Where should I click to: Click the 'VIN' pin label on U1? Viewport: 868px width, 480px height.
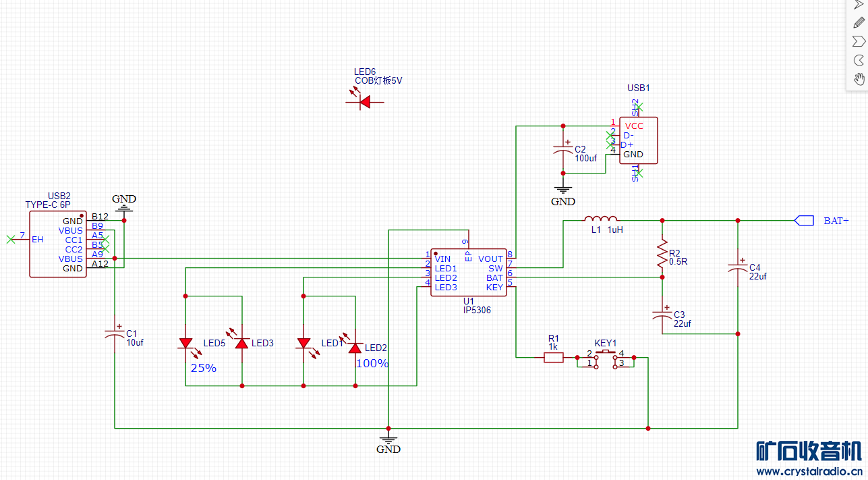click(442, 259)
